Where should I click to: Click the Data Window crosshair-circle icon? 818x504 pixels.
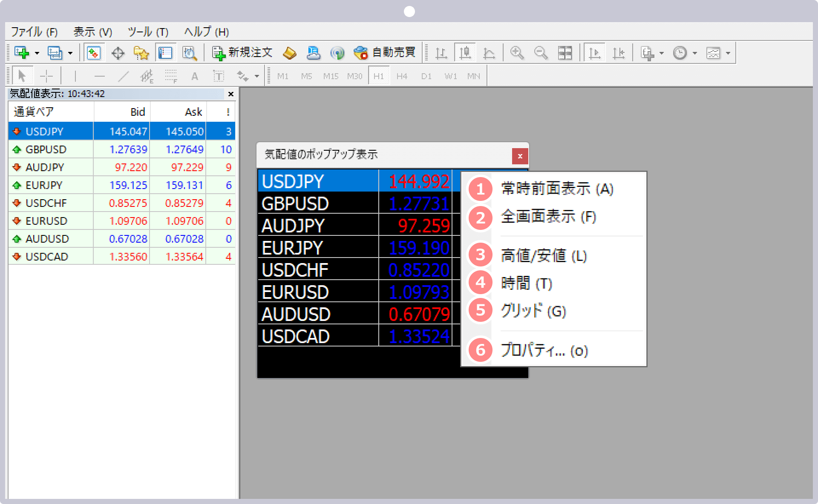click(118, 53)
